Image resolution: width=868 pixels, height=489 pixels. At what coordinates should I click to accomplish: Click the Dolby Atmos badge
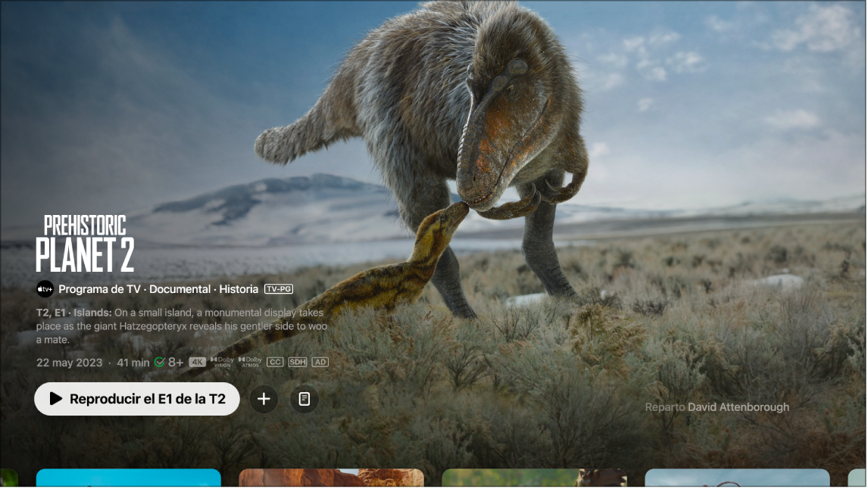(250, 363)
